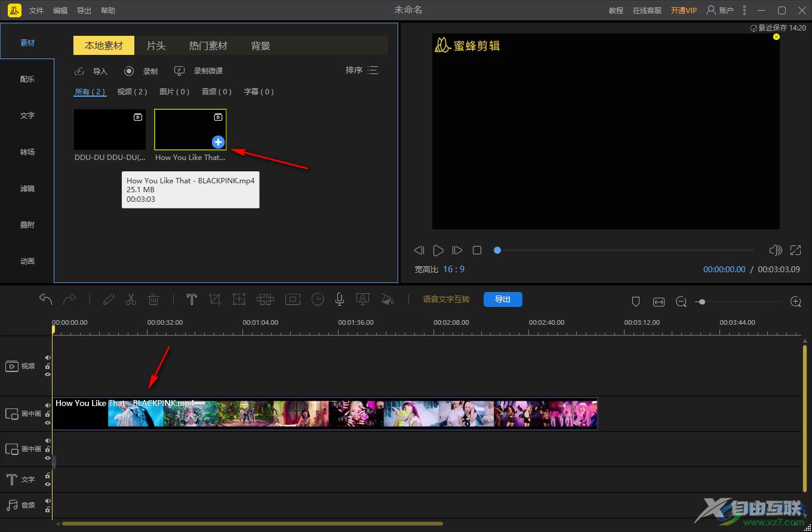Image resolution: width=812 pixels, height=532 pixels.
Task: Open the 教程 tutorial link
Action: (616, 10)
